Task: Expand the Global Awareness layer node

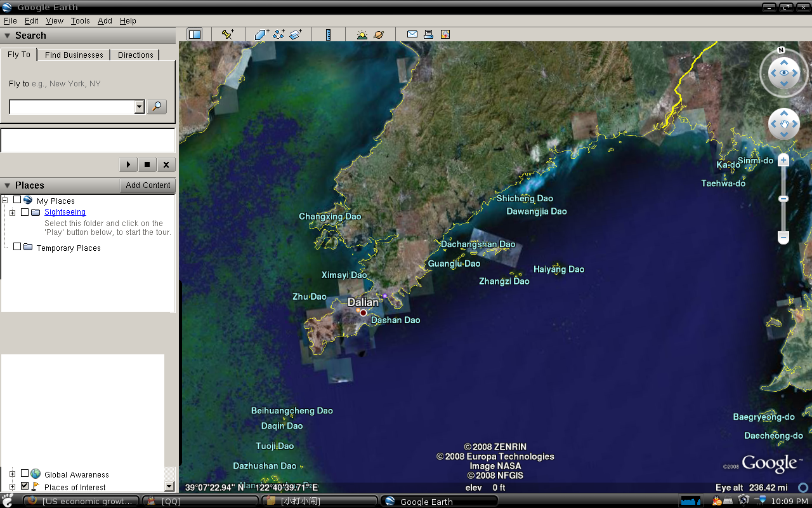Action: [12, 474]
